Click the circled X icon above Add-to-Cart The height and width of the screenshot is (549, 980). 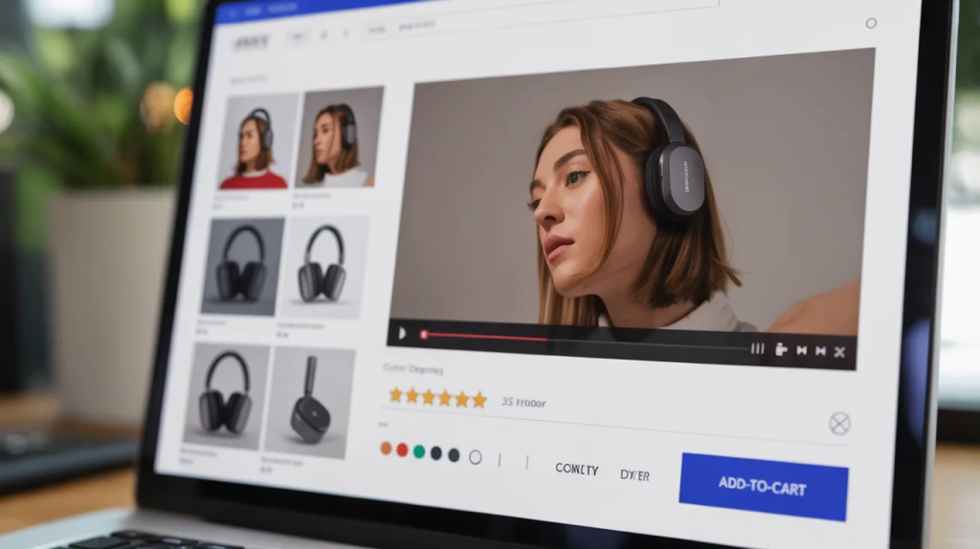(839, 424)
